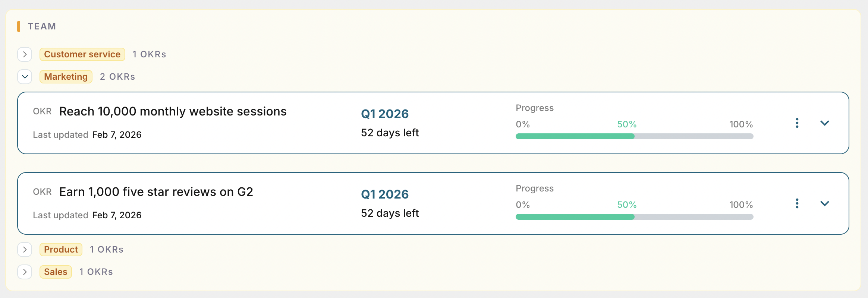The height and width of the screenshot is (298, 868).
Task: Click the Sales team tag
Action: 55,272
